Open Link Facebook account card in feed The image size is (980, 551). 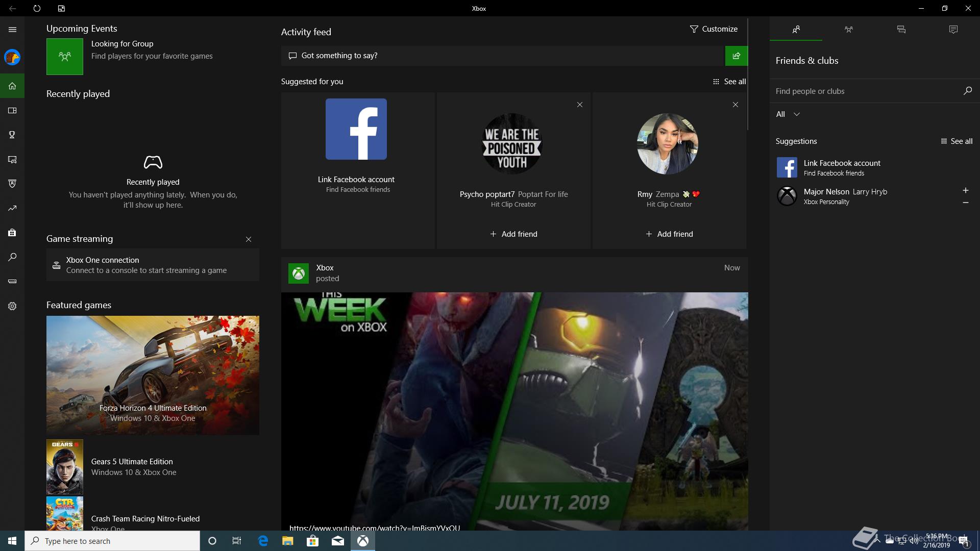(x=358, y=170)
